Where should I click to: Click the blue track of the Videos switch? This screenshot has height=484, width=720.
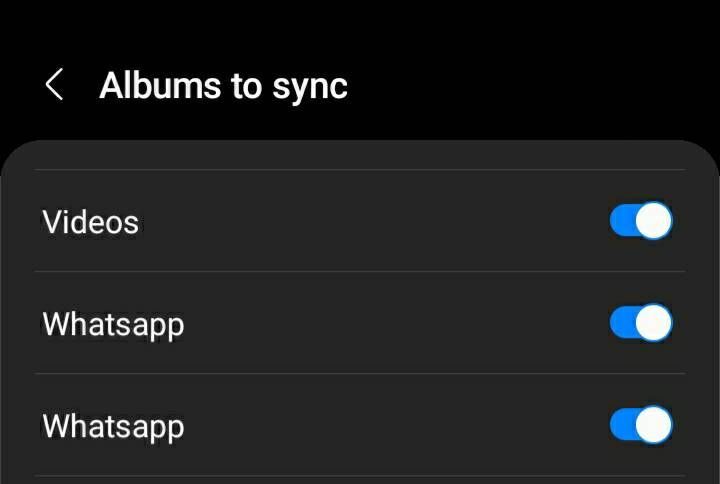coord(623,221)
